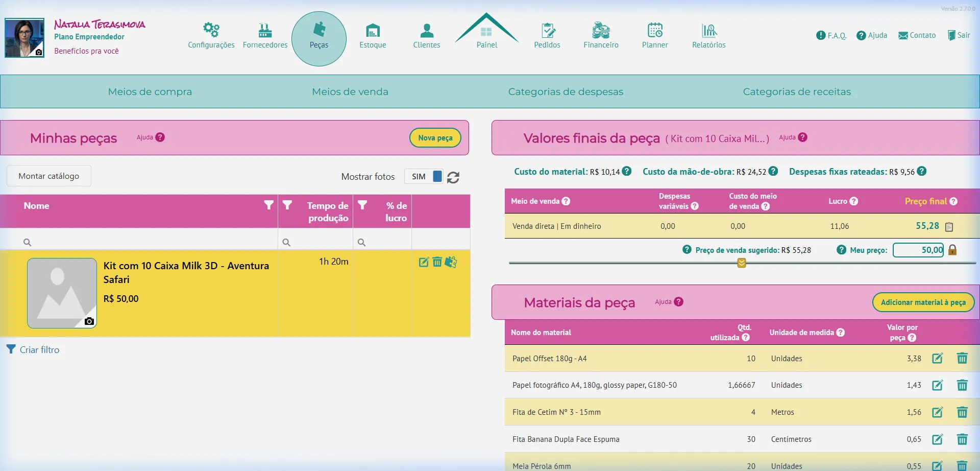
Task: Click Adicionar material à peça
Action: (923, 302)
